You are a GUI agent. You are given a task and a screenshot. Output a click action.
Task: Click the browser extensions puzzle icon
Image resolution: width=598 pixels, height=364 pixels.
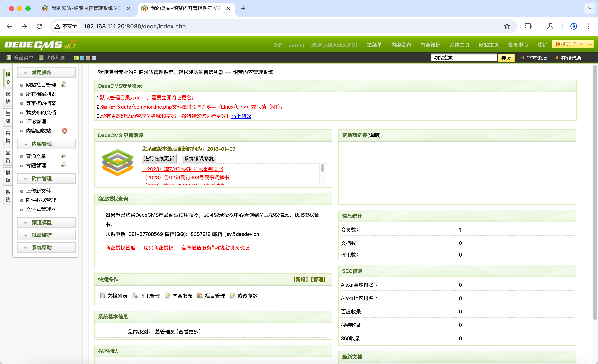click(x=528, y=26)
